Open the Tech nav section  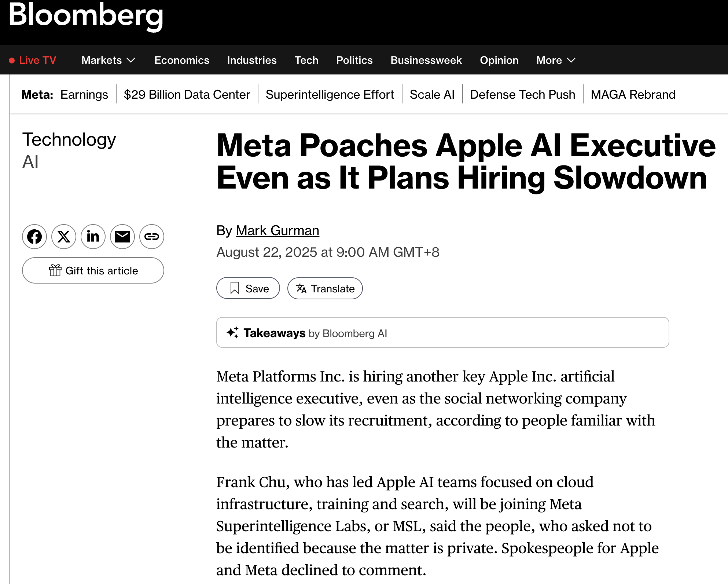pyautogui.click(x=306, y=60)
